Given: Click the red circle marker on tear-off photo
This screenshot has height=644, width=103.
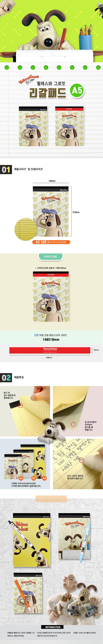Looking at the screenshot, I should [20, 406].
